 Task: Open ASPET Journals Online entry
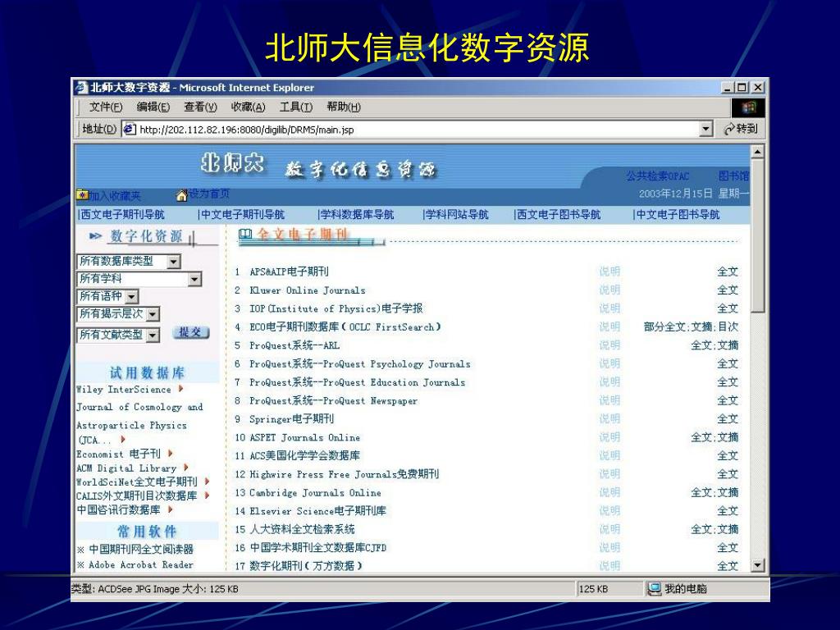pyautogui.click(x=305, y=437)
